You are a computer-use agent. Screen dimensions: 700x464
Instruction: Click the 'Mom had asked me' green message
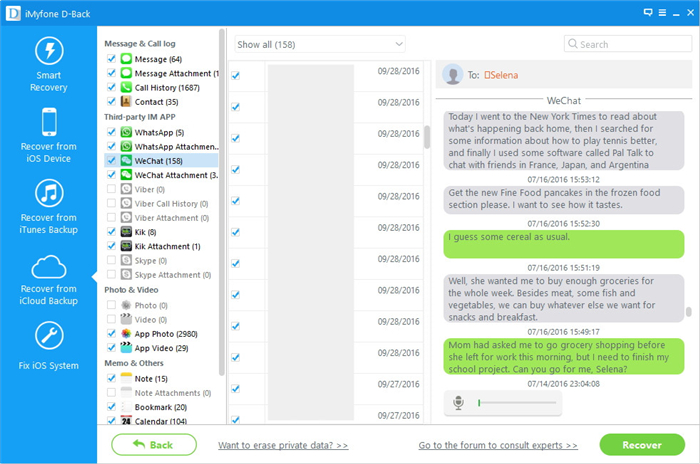tap(563, 356)
